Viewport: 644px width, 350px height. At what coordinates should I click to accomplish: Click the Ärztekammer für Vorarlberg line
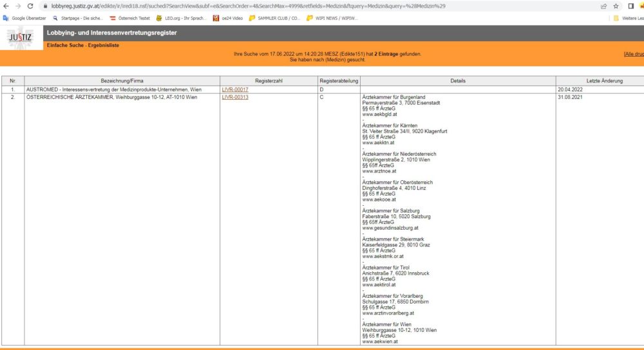pos(392,296)
